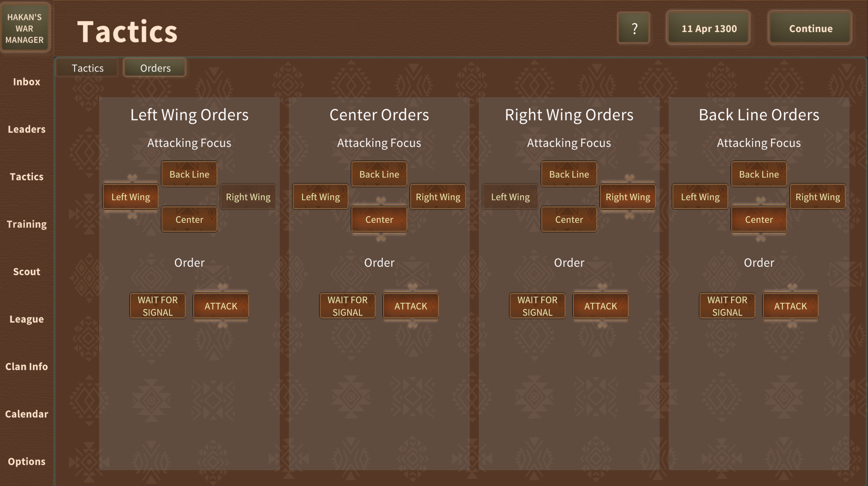
Task: Set Right Wing focus to Center
Action: pos(569,219)
